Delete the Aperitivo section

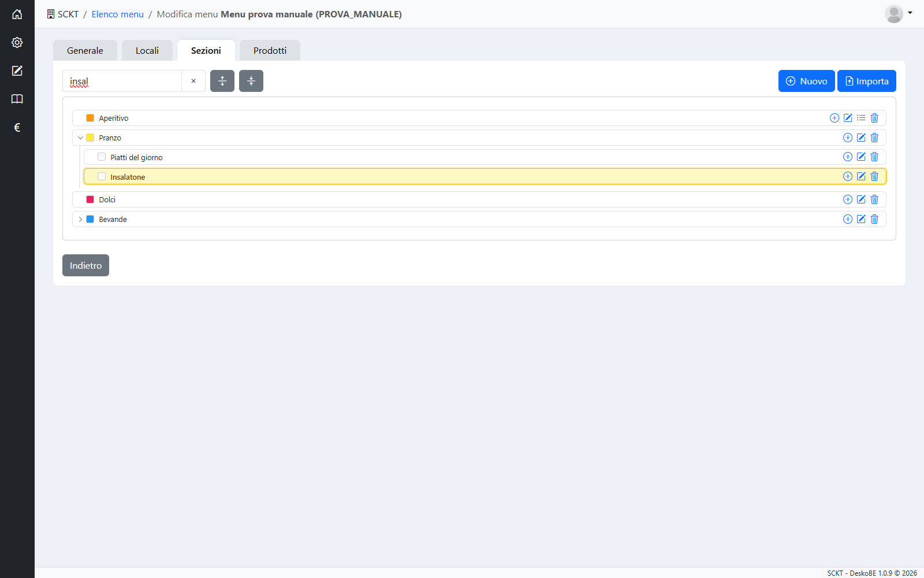pyautogui.click(x=874, y=118)
